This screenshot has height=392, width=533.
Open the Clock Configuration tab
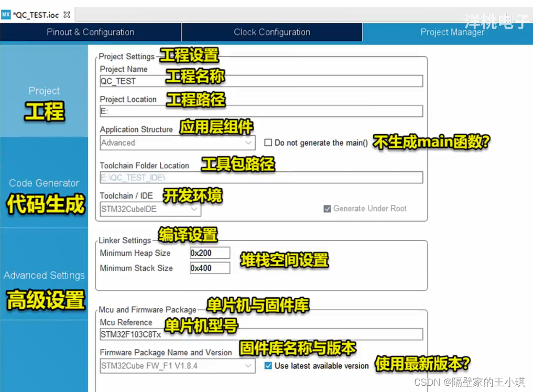click(x=272, y=32)
